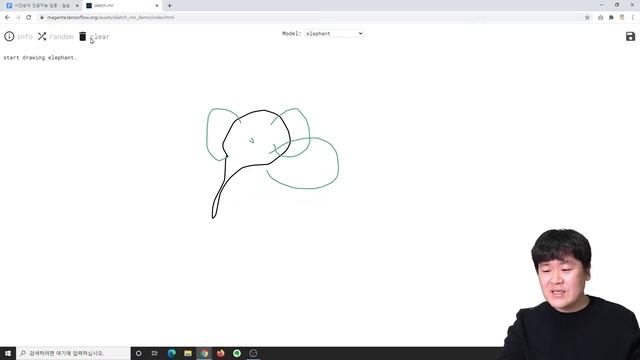Screen dimensions: 640x360
Task: Click on the elephant sketch canvas drawing
Action: [x=272, y=162]
